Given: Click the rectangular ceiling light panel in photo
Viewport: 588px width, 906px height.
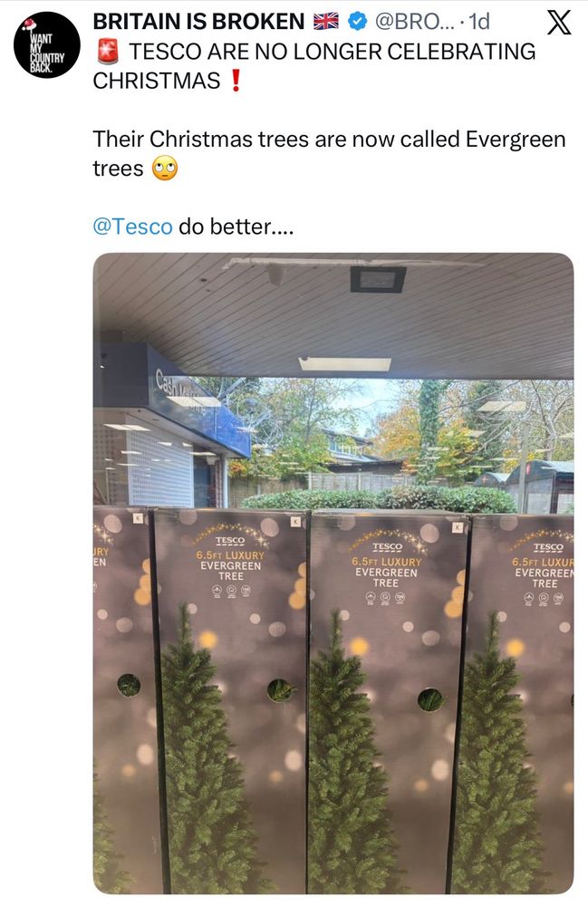Looking at the screenshot, I should point(345,364).
